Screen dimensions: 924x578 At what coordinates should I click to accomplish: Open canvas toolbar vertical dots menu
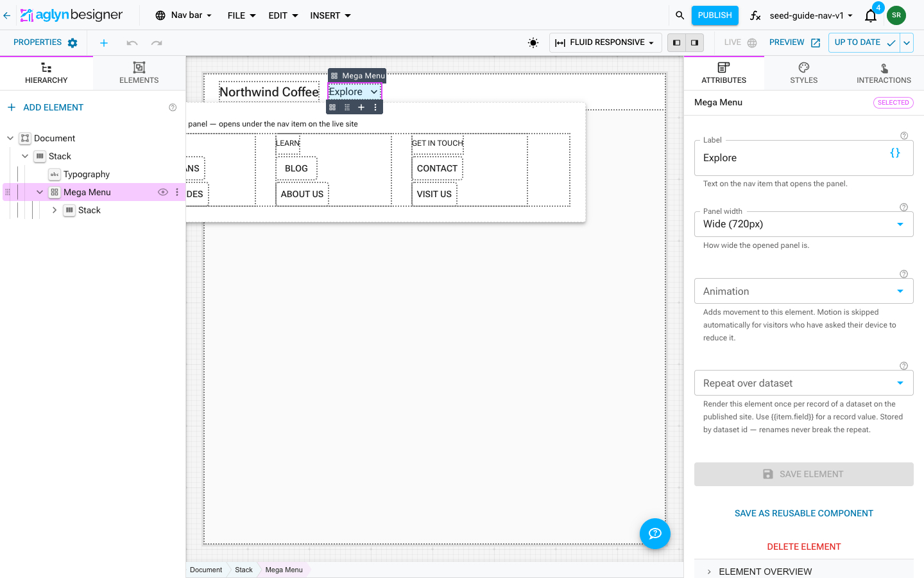[x=375, y=107]
